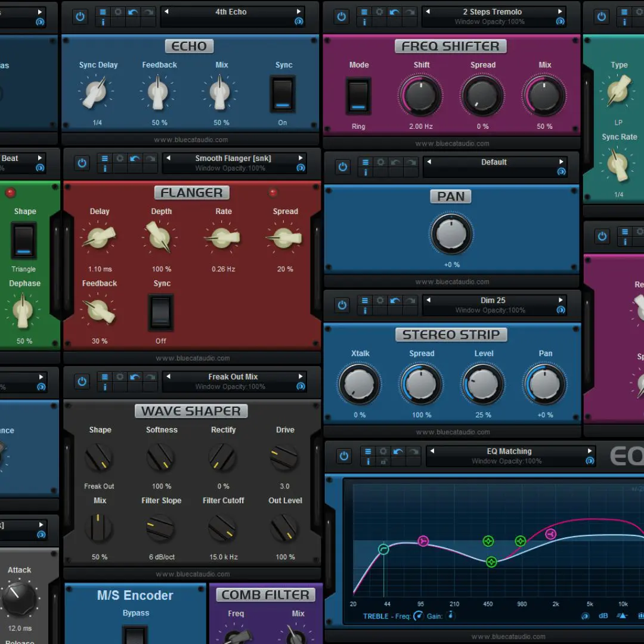Screen dimensions: 644x644
Task: Visit bluecataudio.com link under Freq Shifter
Action: coord(452,144)
